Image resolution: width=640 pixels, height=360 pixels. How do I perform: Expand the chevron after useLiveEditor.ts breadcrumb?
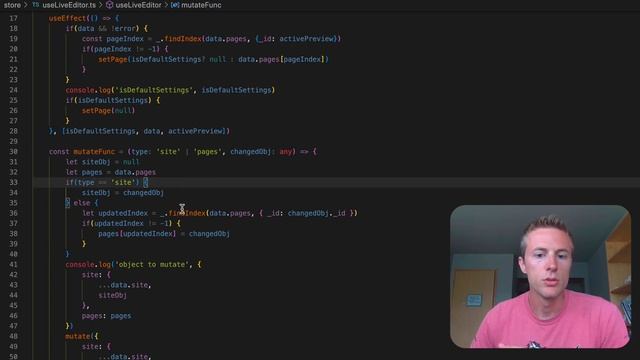point(100,5)
